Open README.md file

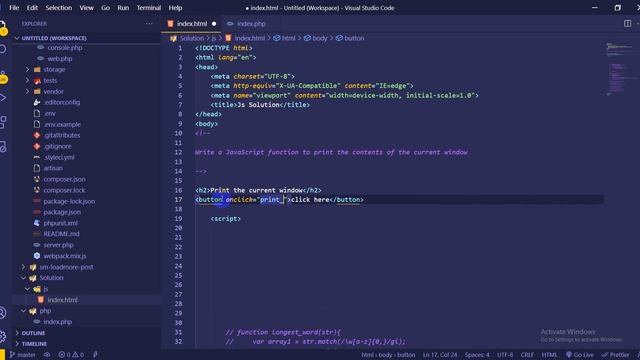pos(61,234)
